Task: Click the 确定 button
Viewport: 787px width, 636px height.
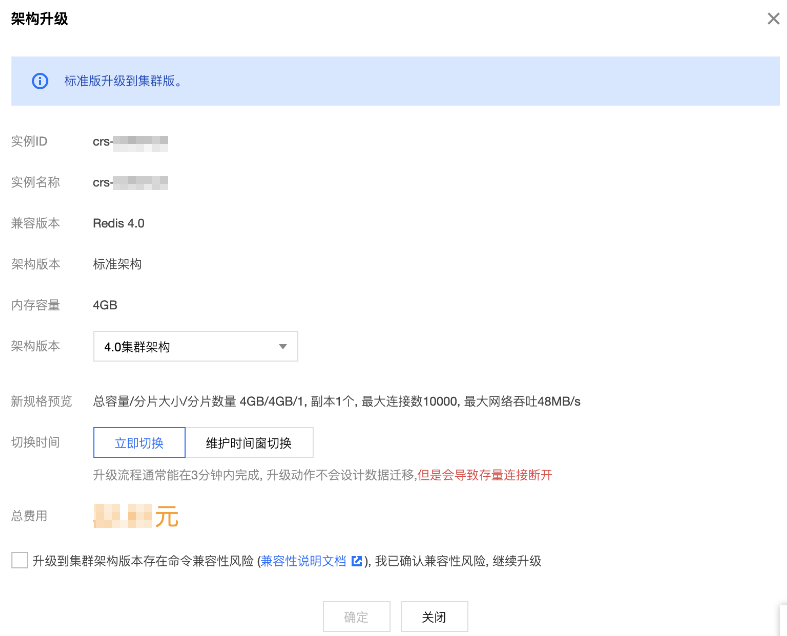Action: [356, 616]
